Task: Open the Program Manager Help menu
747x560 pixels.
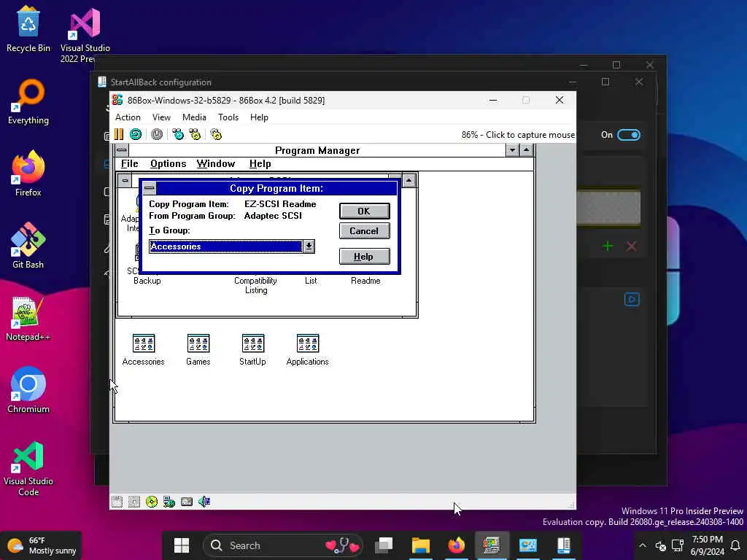Action: (x=260, y=164)
